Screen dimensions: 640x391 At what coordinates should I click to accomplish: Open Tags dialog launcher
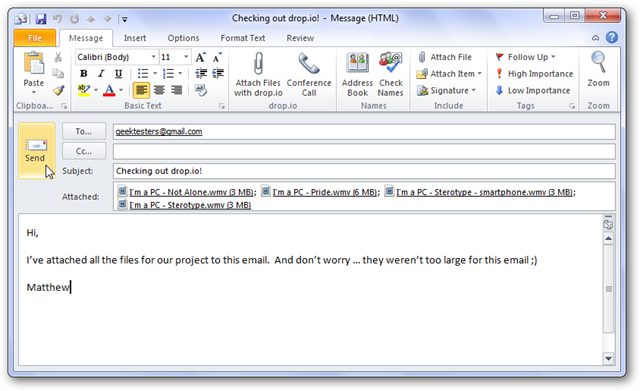[x=572, y=106]
